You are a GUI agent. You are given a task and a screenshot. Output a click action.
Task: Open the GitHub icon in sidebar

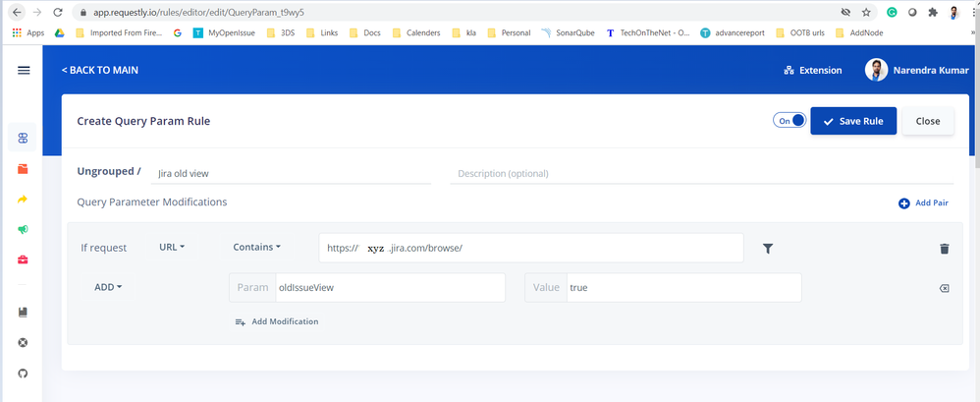point(23,373)
